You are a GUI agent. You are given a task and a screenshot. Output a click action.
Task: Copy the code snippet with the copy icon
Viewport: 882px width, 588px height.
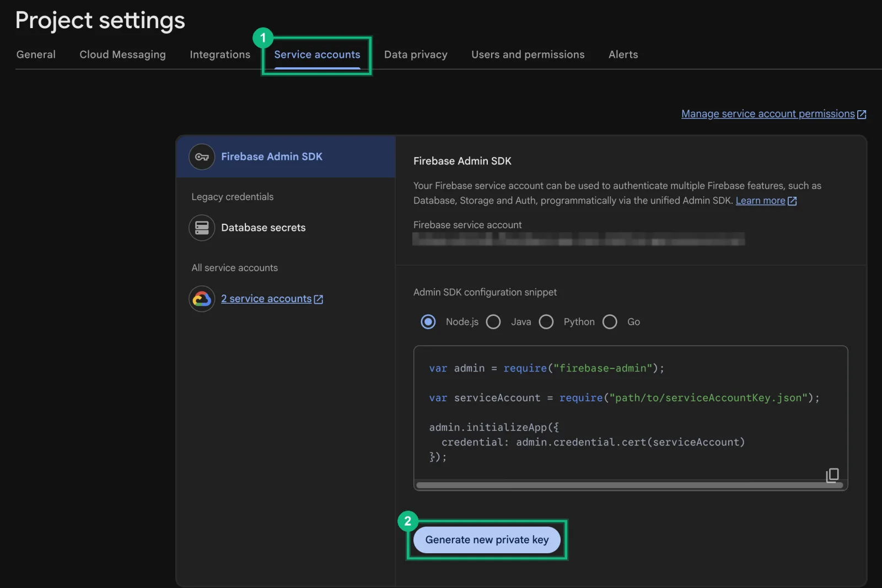[x=832, y=475]
